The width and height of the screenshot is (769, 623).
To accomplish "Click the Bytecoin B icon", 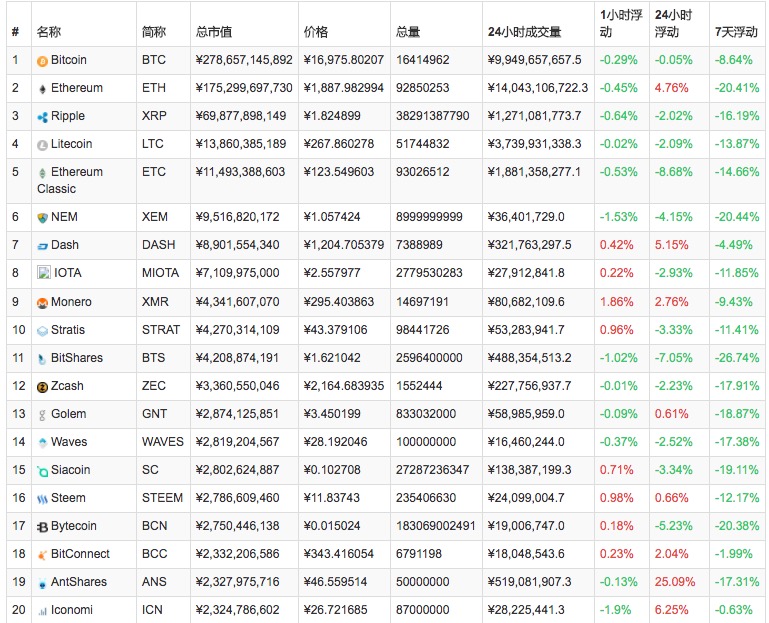I will coord(42,527).
